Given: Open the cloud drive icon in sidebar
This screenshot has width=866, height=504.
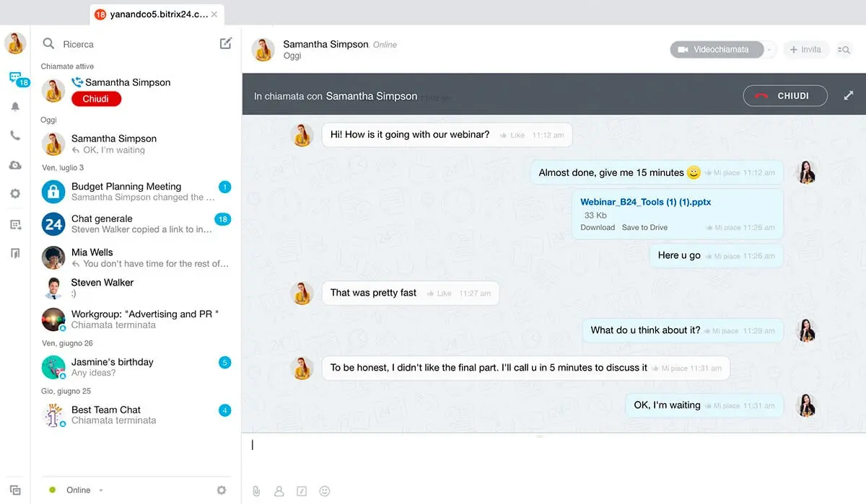Looking at the screenshot, I should pyautogui.click(x=15, y=165).
